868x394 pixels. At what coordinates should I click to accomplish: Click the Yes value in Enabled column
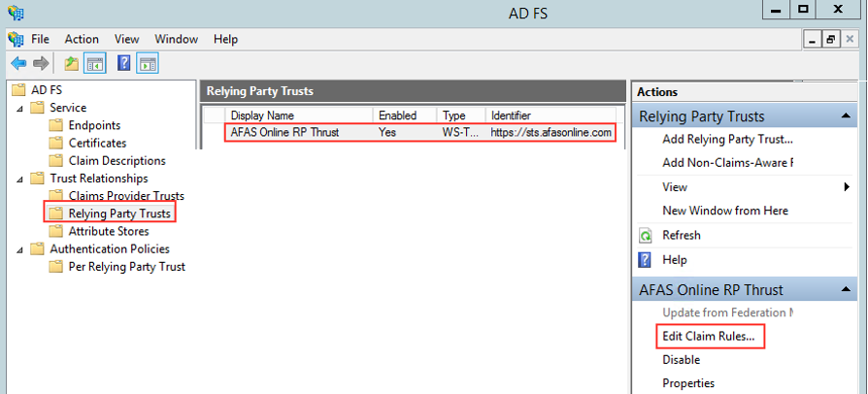pyautogui.click(x=387, y=132)
